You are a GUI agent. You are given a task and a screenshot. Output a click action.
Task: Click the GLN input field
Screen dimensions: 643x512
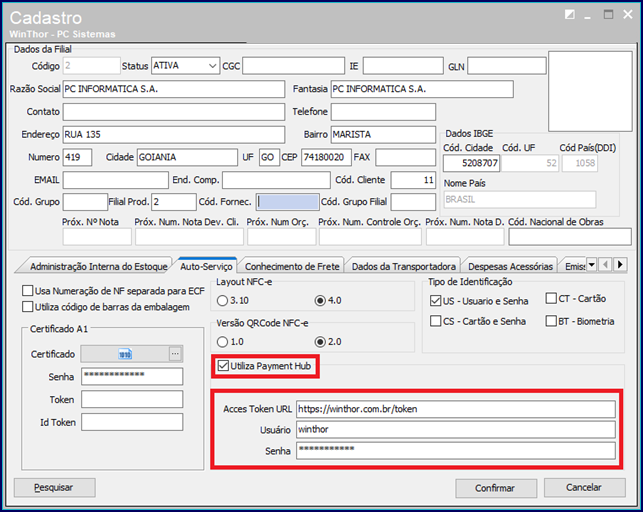point(507,66)
